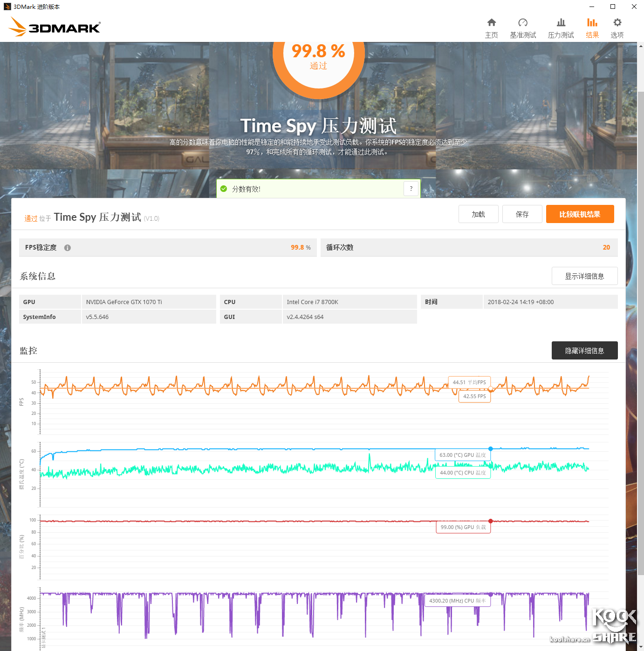644x651 pixels.
Task: Click the 3DMark title bar app icon
Action: [7, 7]
